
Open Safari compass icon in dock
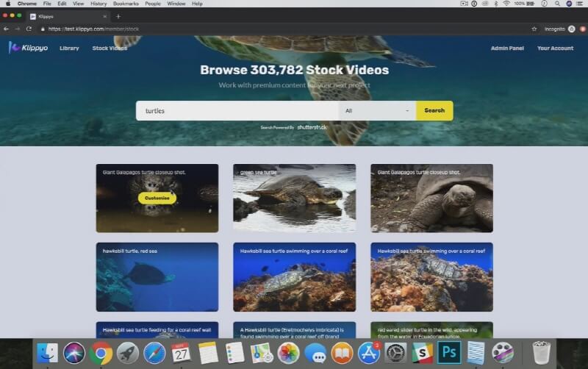(x=154, y=353)
